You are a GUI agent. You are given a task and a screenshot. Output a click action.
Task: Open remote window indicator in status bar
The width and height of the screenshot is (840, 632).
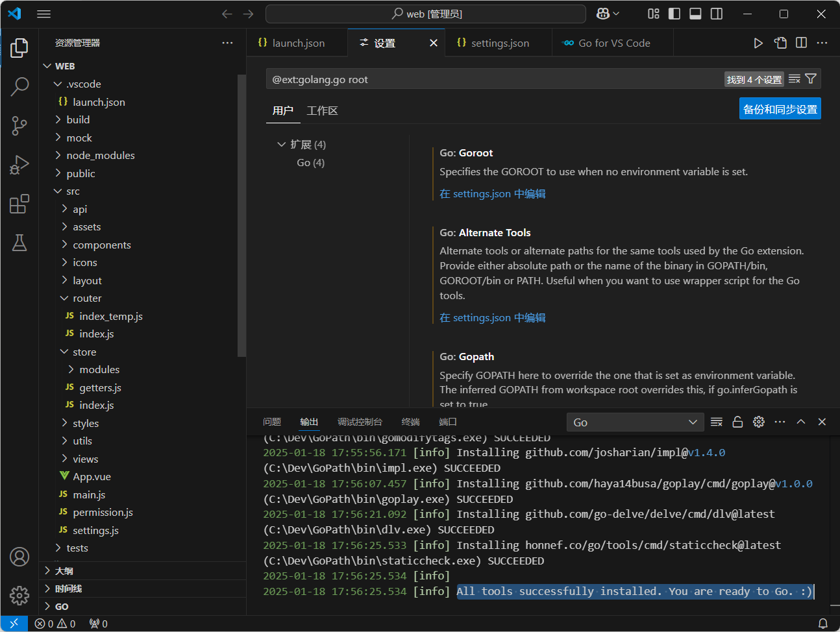pos(14,624)
